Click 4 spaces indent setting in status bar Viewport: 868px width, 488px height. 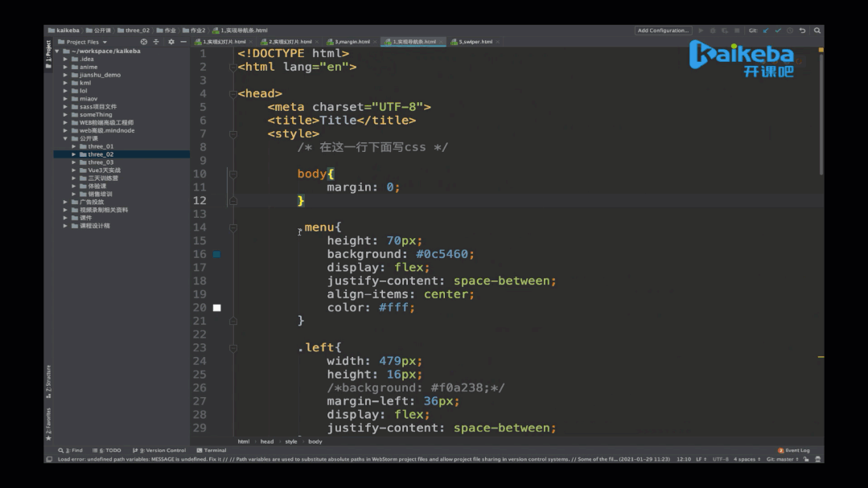pos(747,459)
